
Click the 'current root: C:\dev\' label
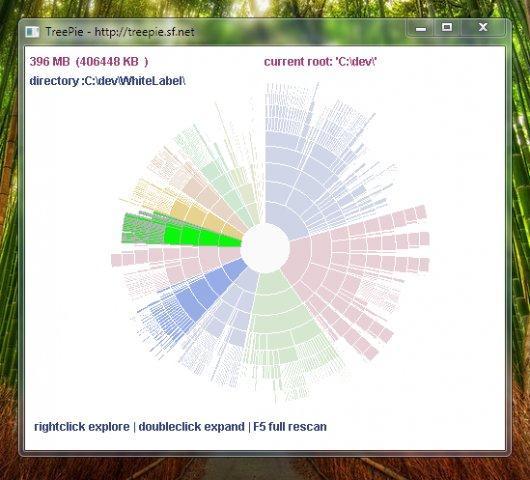tap(320, 62)
